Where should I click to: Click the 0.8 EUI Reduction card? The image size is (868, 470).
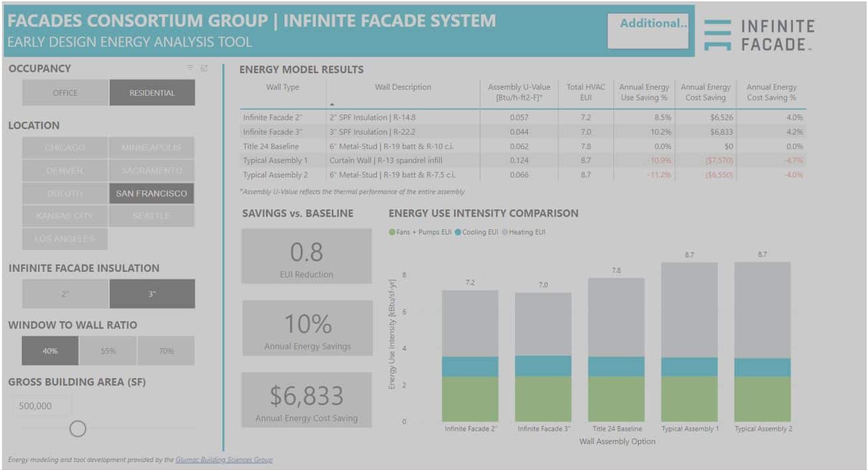pyautogui.click(x=307, y=257)
